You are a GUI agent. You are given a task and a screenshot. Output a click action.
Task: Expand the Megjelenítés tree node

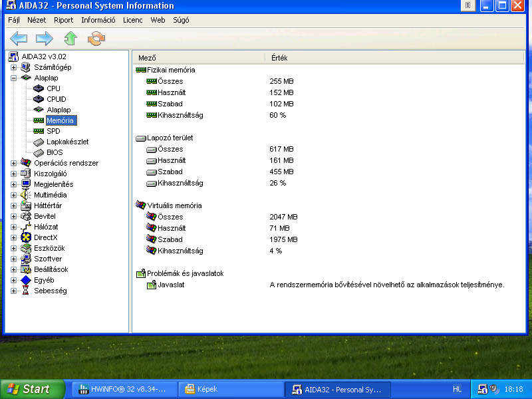[x=13, y=184]
